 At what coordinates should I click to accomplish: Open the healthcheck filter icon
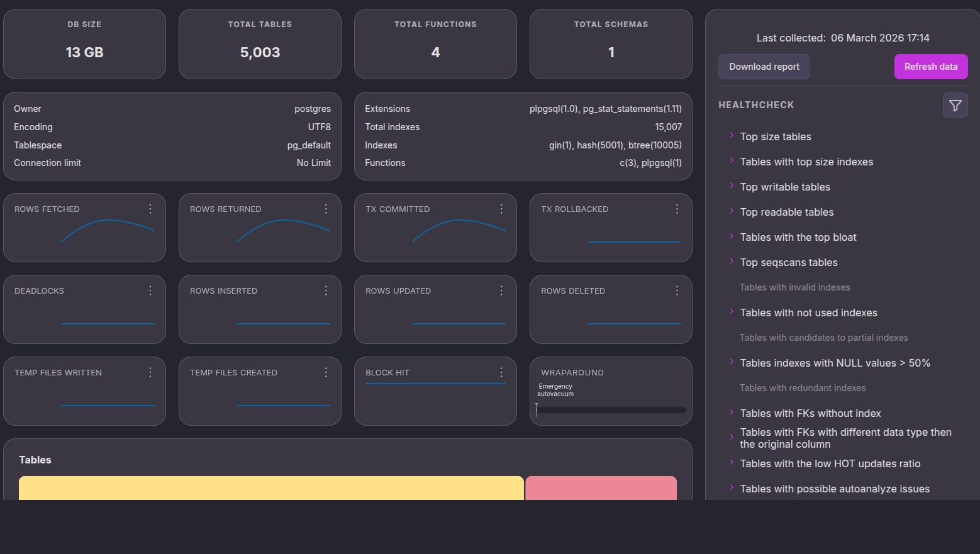click(x=955, y=106)
